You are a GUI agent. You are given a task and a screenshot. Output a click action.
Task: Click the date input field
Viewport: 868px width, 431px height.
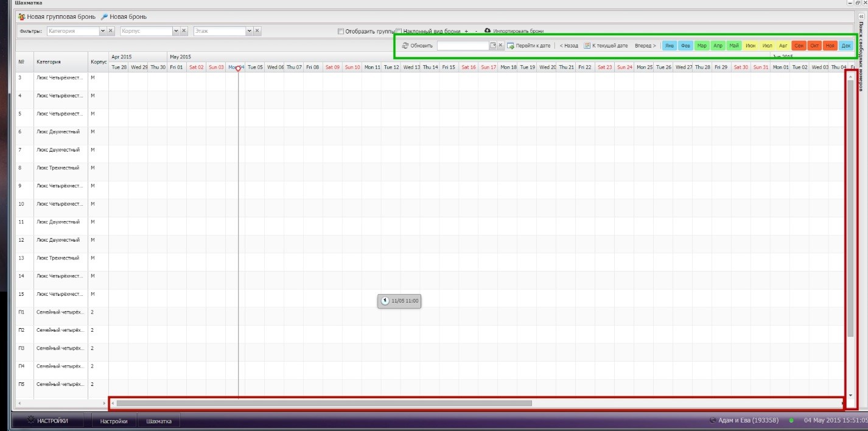click(463, 46)
